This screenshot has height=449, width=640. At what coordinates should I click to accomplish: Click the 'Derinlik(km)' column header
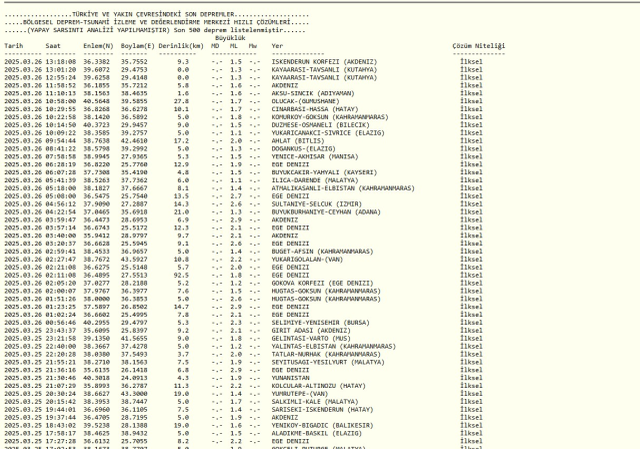click(x=181, y=46)
